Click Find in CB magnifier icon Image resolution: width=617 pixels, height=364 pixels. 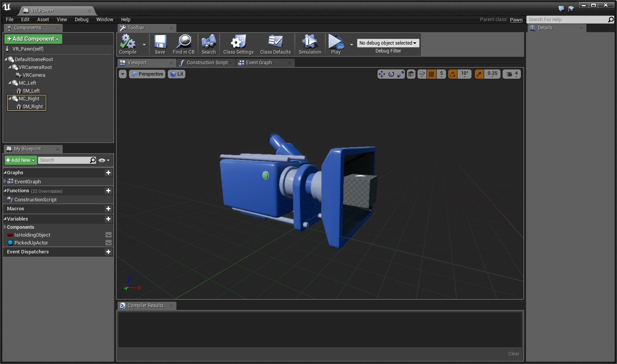click(183, 42)
